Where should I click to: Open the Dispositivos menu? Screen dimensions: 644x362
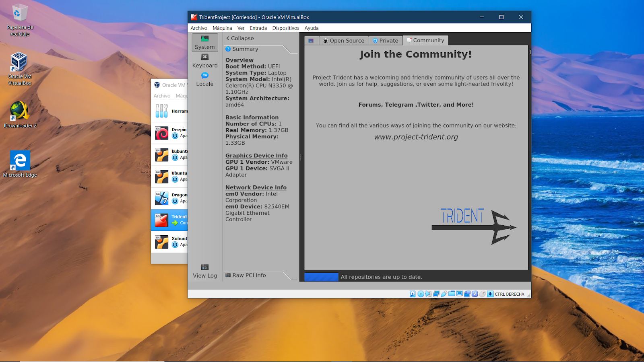(286, 28)
